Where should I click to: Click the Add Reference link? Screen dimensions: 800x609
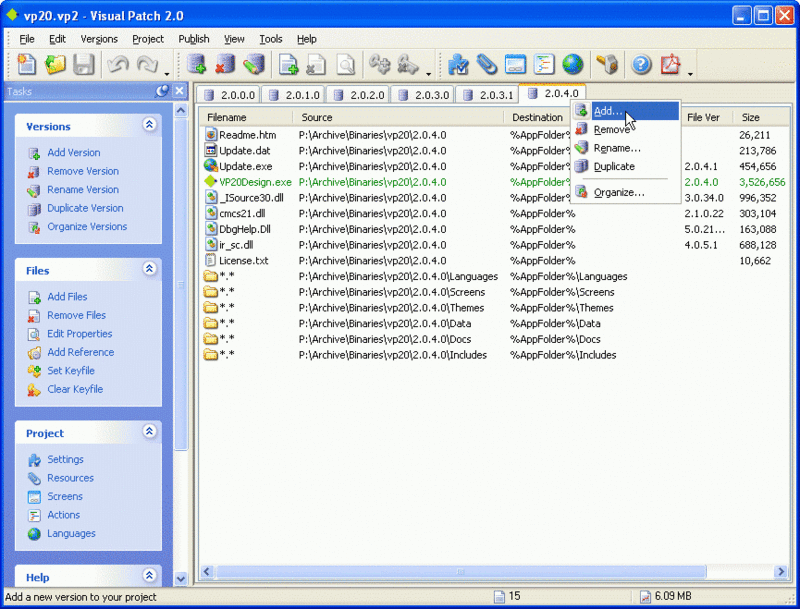click(81, 352)
